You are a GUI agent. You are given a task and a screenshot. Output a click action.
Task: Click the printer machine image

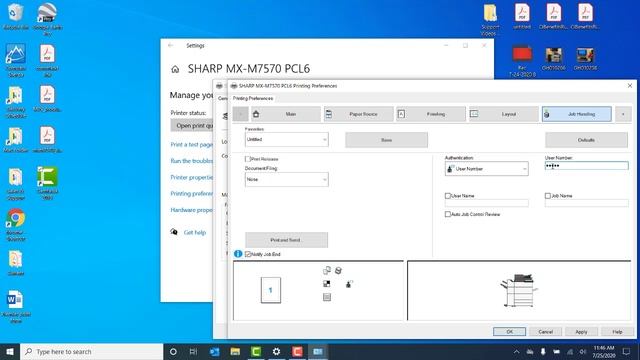[x=518, y=290]
